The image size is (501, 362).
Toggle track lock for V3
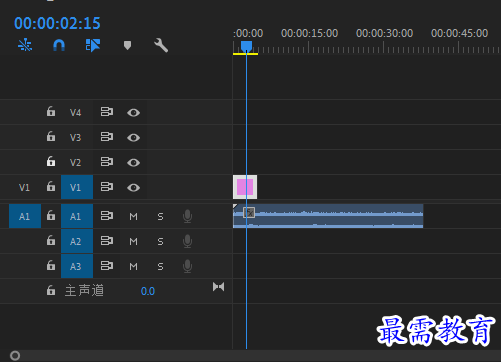click(51, 136)
